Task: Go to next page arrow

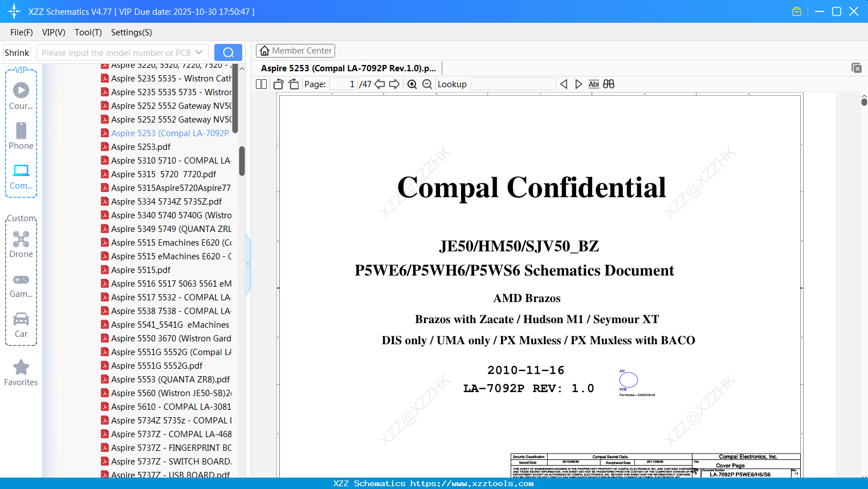Action: click(394, 84)
